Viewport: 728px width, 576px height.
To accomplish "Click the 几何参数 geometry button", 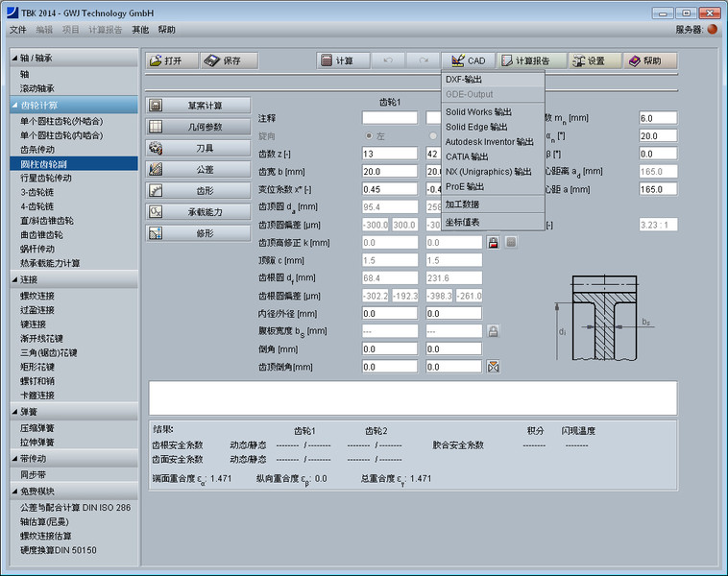I will (197, 127).
